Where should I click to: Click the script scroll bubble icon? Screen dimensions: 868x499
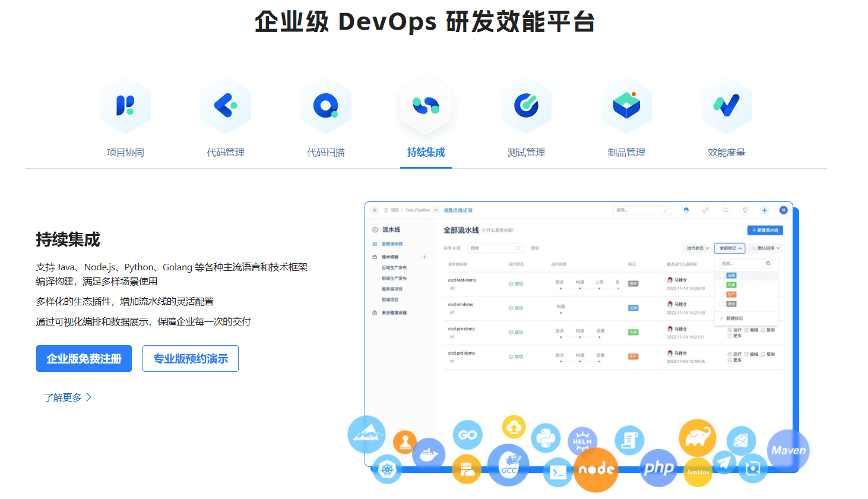(629, 440)
